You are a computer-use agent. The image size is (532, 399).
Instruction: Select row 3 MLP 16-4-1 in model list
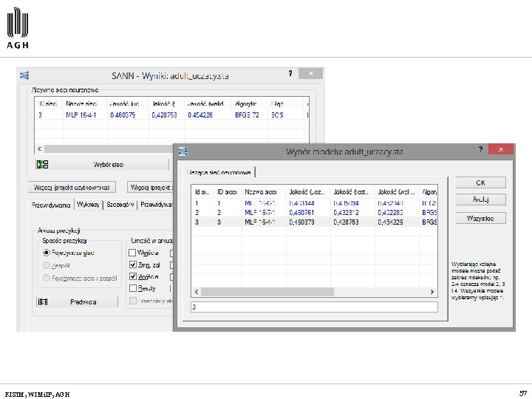[x=314, y=222]
